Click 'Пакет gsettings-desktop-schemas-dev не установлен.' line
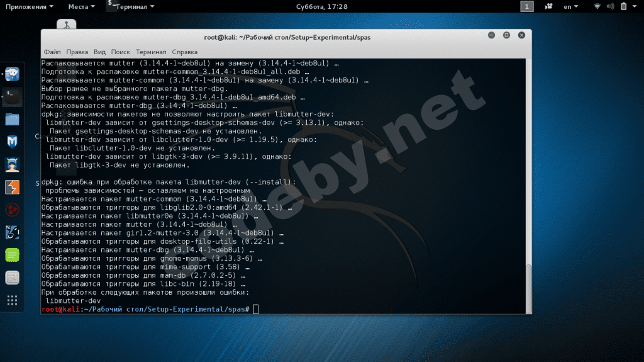 click(156, 131)
